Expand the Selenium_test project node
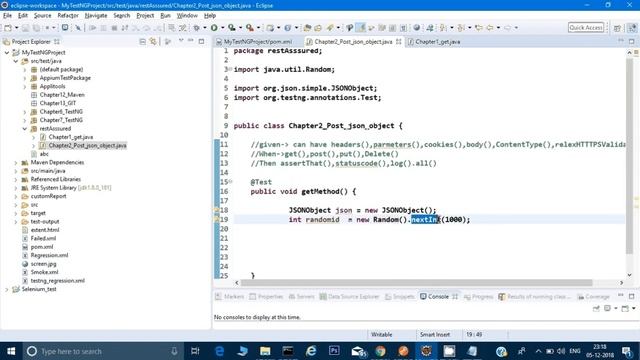The image size is (640, 360). 7,289
